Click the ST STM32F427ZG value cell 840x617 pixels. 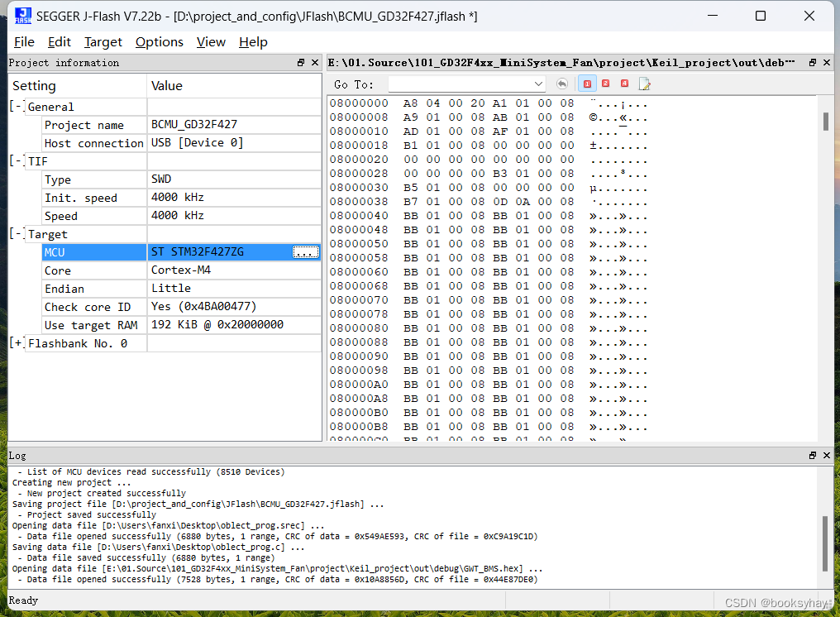tap(220, 252)
